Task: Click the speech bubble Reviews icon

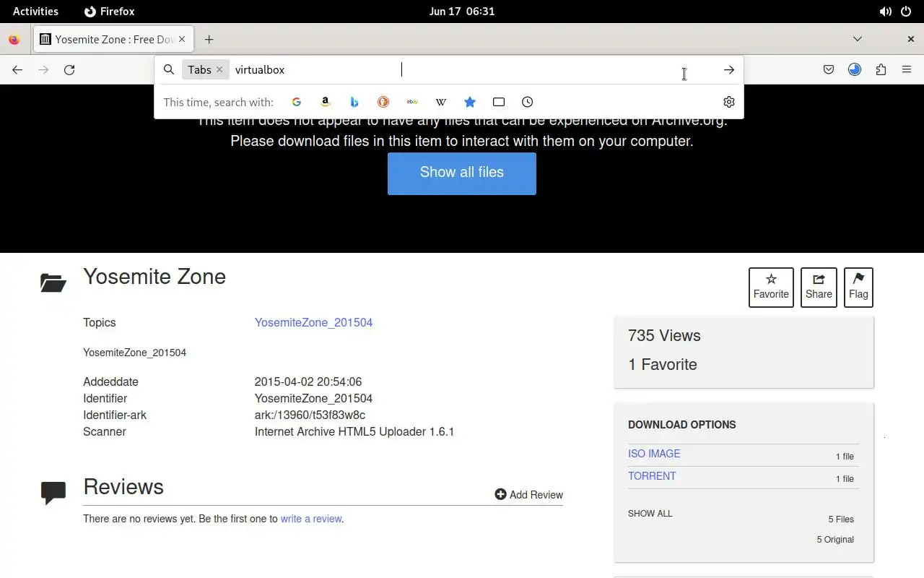Action: pyautogui.click(x=53, y=493)
